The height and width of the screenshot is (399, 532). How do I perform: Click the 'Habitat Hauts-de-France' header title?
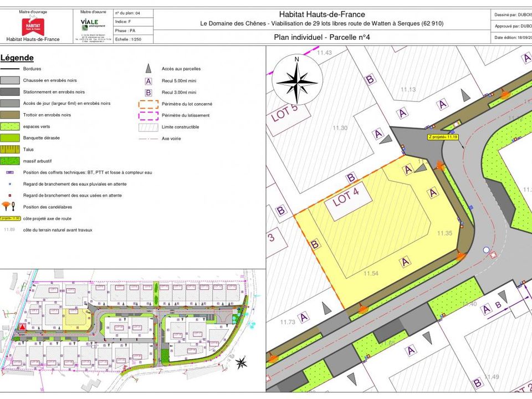[322, 14]
